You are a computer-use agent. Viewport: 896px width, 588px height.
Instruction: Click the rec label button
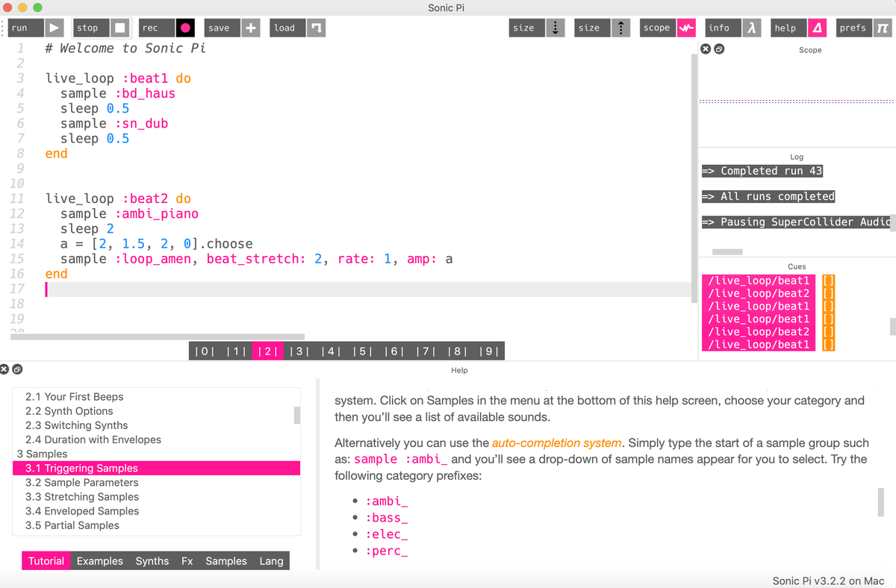click(x=158, y=28)
